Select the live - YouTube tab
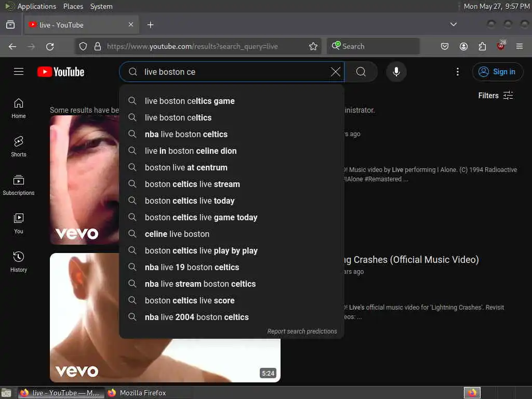Screen dimensions: 532x399 [82, 25]
